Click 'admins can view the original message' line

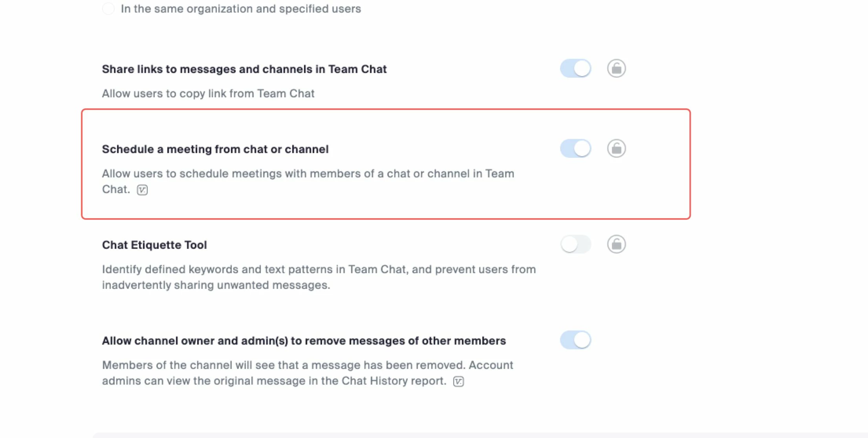tap(274, 381)
